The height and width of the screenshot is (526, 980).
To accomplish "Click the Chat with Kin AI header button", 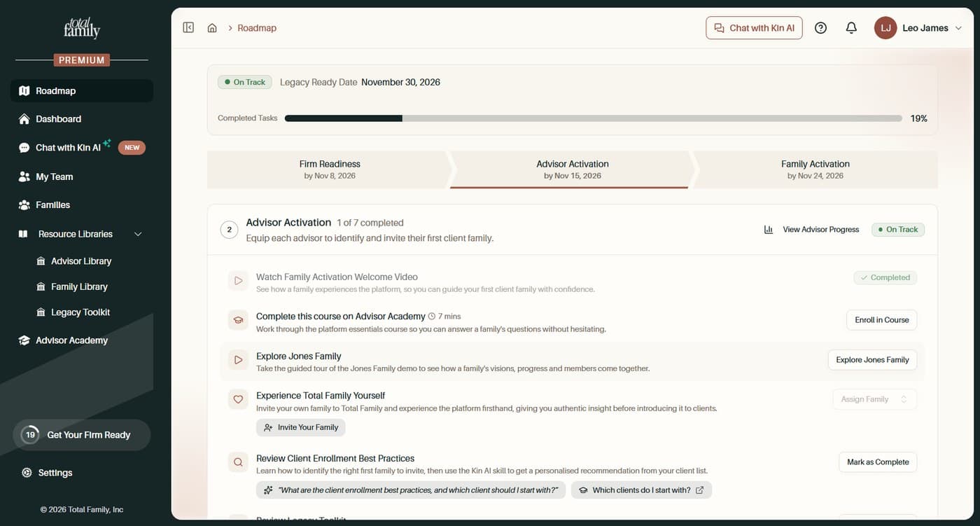I will [754, 28].
